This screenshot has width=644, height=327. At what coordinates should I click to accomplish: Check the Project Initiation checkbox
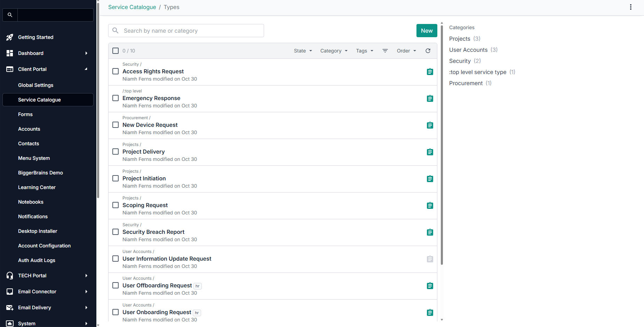click(x=116, y=178)
